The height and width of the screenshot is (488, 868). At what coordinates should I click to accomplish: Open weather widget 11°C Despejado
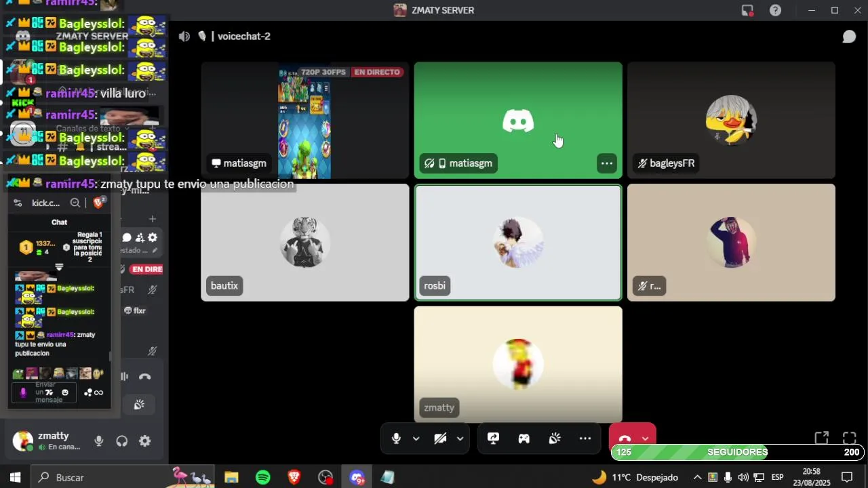pyautogui.click(x=635, y=477)
